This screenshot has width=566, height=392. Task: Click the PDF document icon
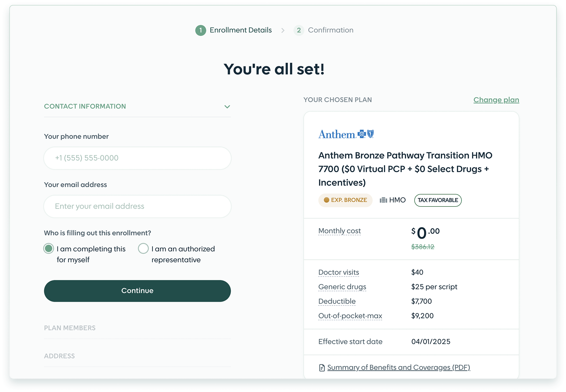point(322,368)
